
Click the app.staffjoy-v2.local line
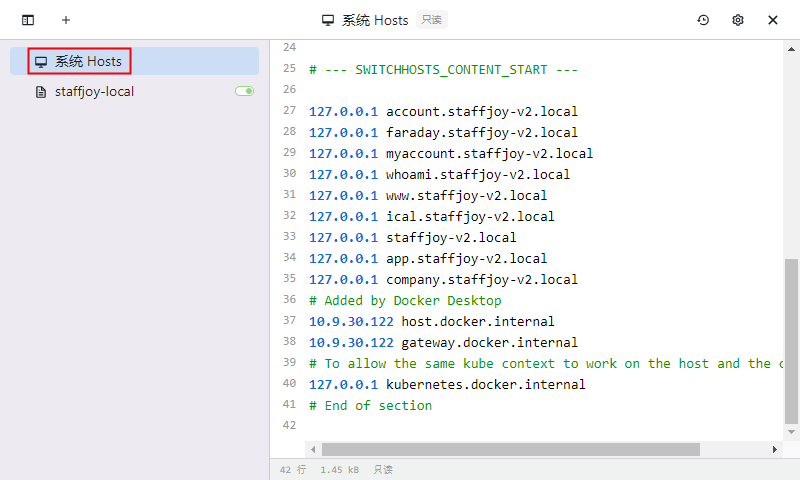[x=428, y=258]
